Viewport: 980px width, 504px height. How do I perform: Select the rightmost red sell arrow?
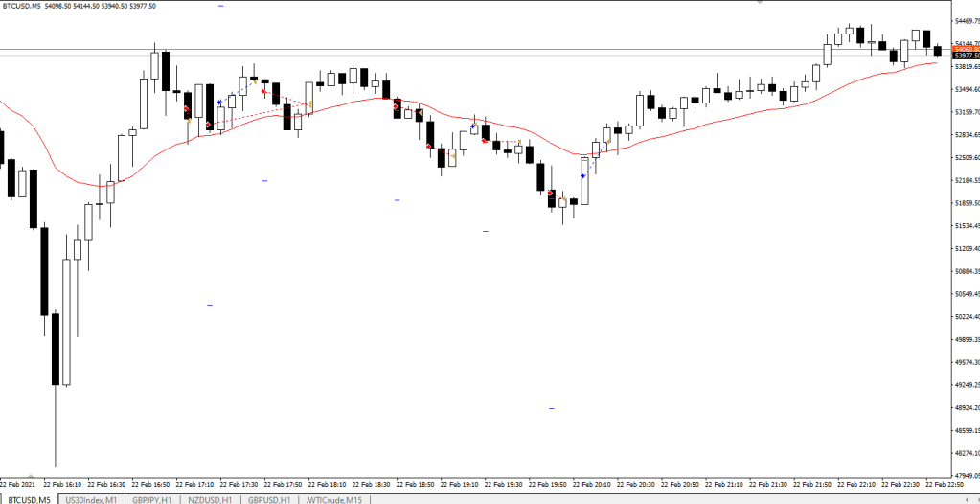(551, 193)
